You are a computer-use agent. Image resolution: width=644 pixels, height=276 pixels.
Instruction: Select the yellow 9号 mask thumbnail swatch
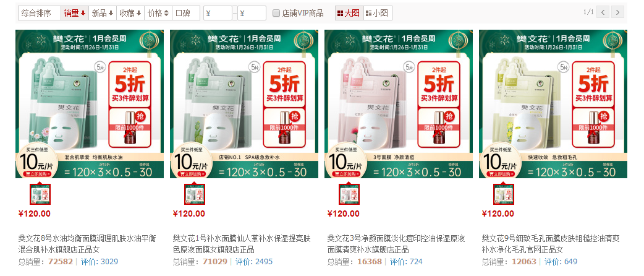(x=504, y=194)
